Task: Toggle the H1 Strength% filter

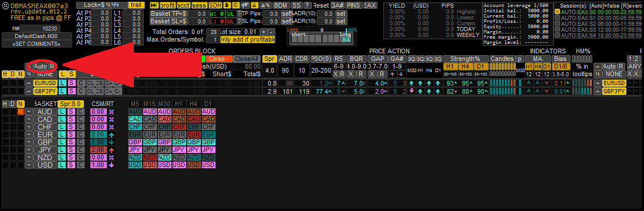Action: click(x=451, y=66)
